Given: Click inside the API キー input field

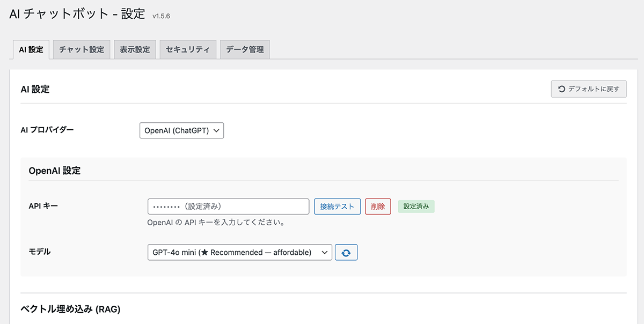Looking at the screenshot, I should coord(228,206).
